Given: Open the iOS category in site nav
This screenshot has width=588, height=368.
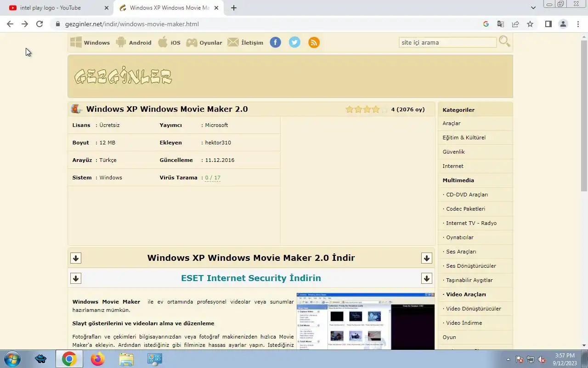Looking at the screenshot, I should 170,42.
